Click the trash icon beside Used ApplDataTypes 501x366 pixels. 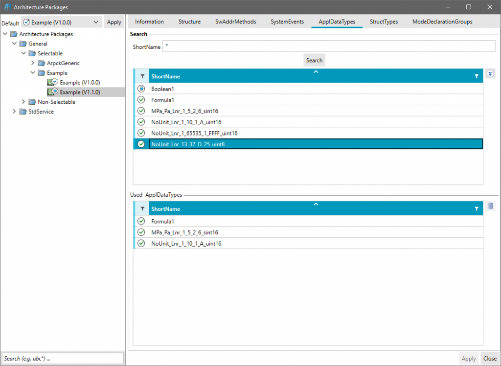(490, 206)
